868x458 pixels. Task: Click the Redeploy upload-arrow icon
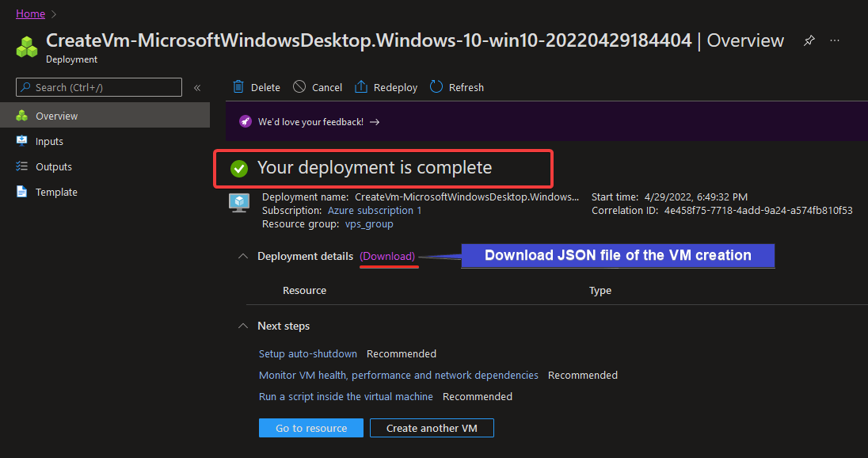point(361,87)
